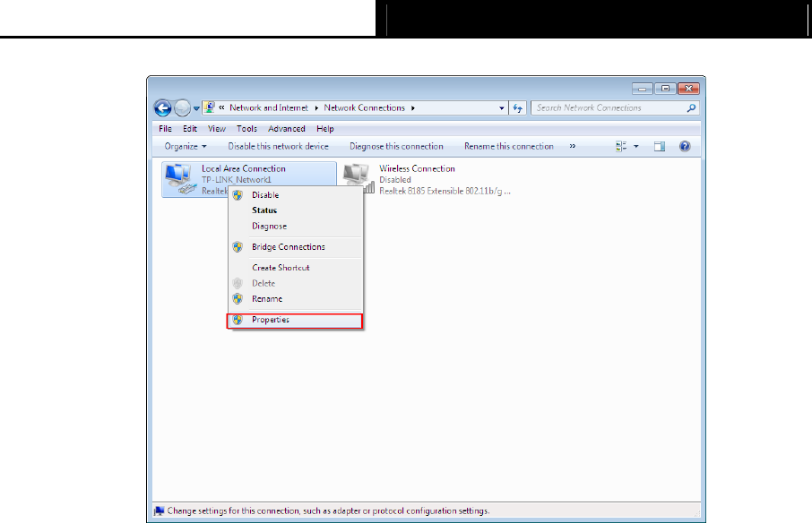812x523 pixels.
Task: Close the Network Connections window
Action: (688, 89)
